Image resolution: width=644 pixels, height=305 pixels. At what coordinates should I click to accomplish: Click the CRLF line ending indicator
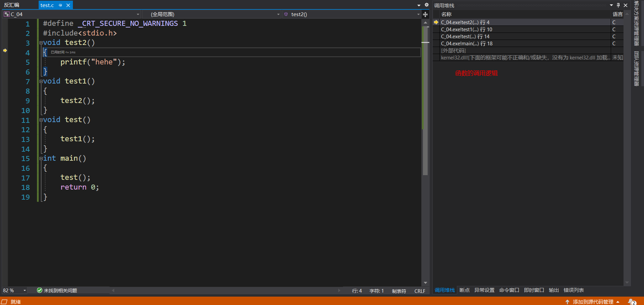click(420, 291)
